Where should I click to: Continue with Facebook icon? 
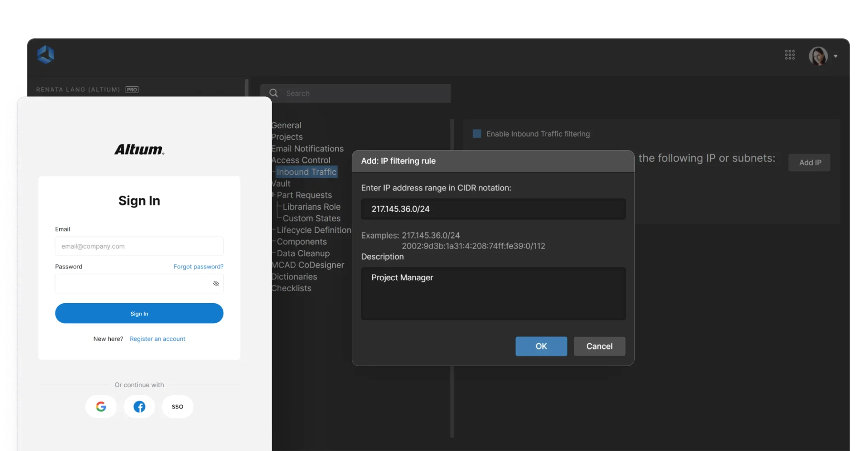pyautogui.click(x=139, y=407)
